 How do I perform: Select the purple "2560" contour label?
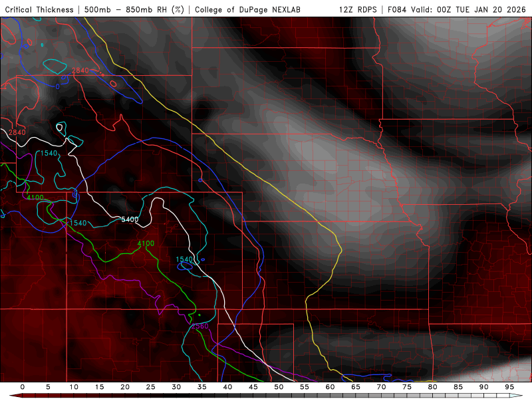[200, 326]
